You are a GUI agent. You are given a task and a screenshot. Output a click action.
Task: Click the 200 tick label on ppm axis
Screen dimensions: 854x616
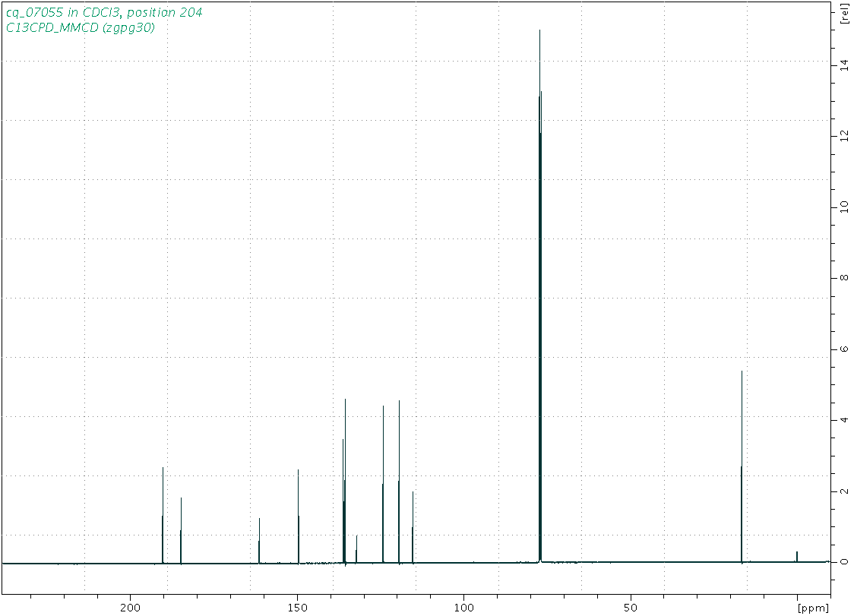[130, 608]
